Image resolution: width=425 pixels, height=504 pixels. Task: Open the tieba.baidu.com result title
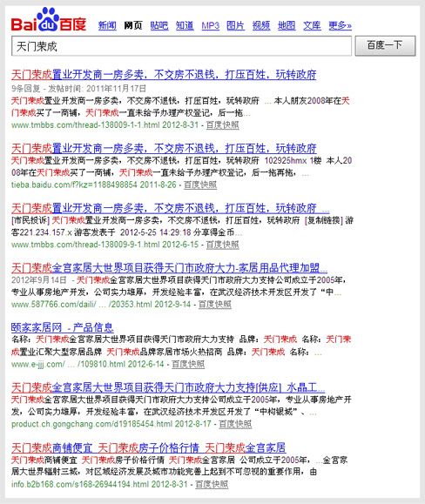pyautogui.click(x=164, y=148)
